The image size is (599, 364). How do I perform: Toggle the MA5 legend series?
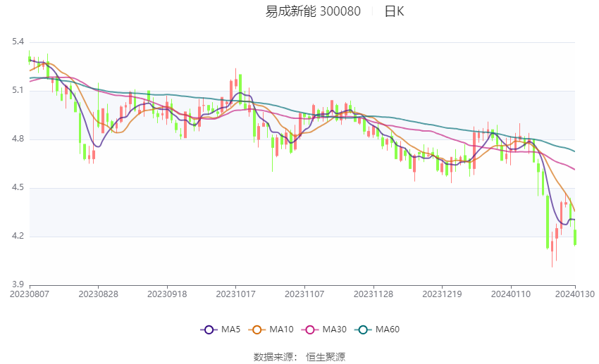221,330
